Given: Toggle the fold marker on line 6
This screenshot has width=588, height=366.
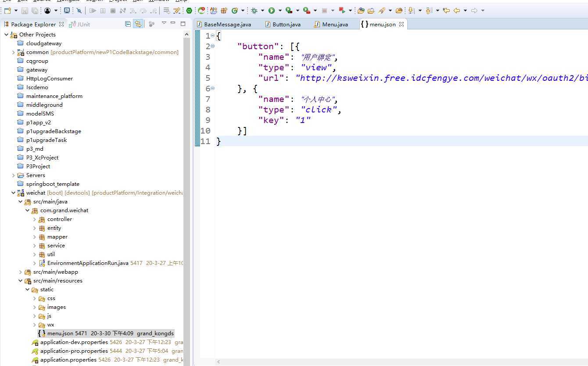Looking at the screenshot, I should (213, 88).
